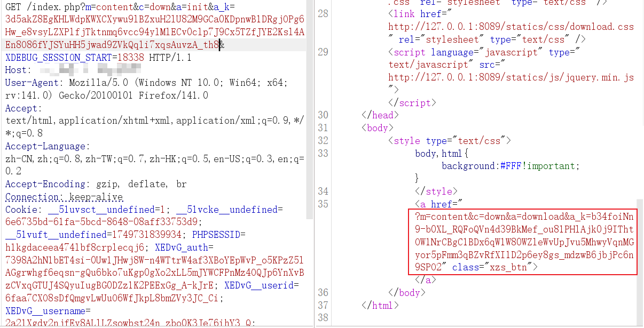Click the User-Agent header name
The width and height of the screenshot is (644, 328).
[x=32, y=83]
